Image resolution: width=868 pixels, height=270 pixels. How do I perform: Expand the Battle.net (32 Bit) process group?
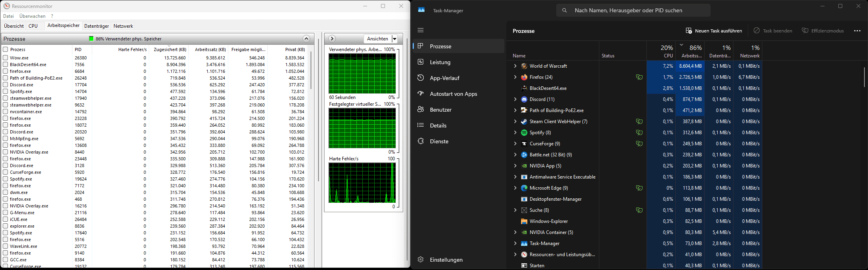pos(515,155)
